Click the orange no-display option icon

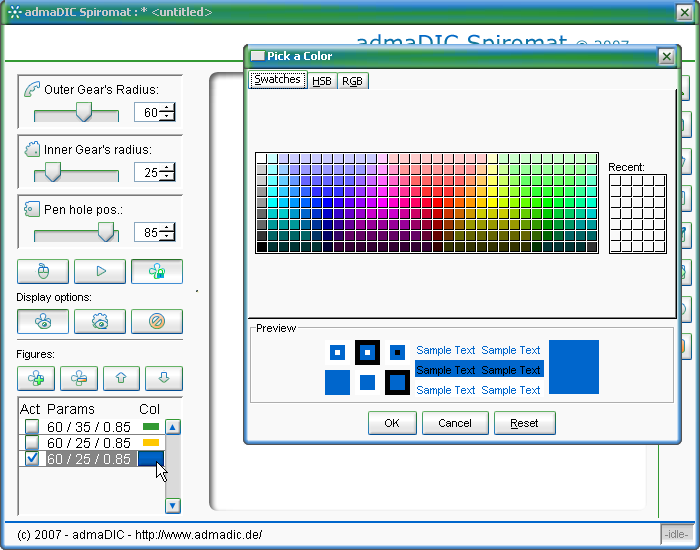(x=157, y=321)
